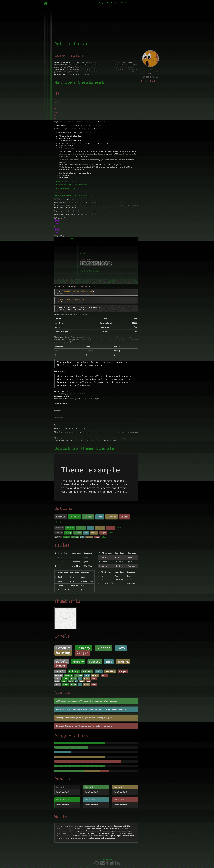Click the Twitter icon in the footer

112,863
